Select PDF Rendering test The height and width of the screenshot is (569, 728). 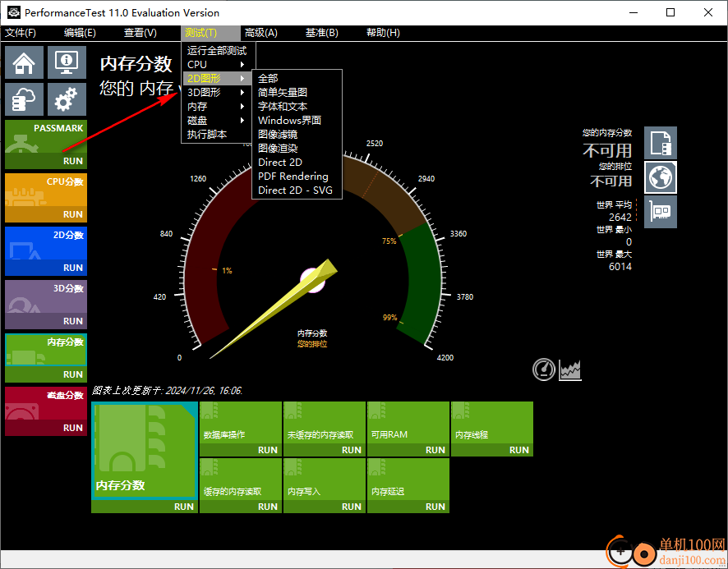[x=297, y=176]
